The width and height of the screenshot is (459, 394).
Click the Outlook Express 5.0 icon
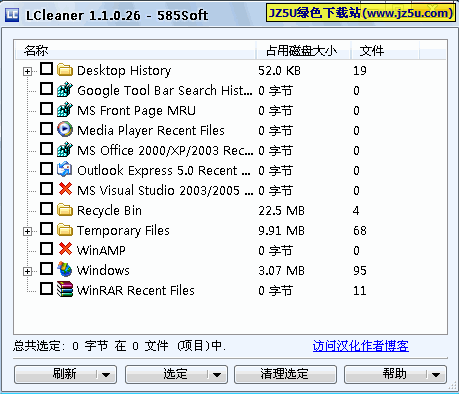[x=65, y=169]
